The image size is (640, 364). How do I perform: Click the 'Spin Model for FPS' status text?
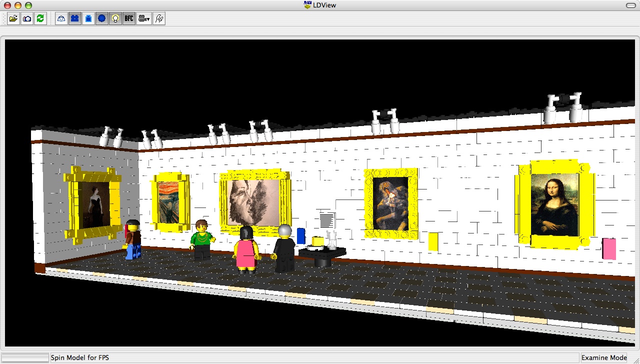pyautogui.click(x=80, y=357)
